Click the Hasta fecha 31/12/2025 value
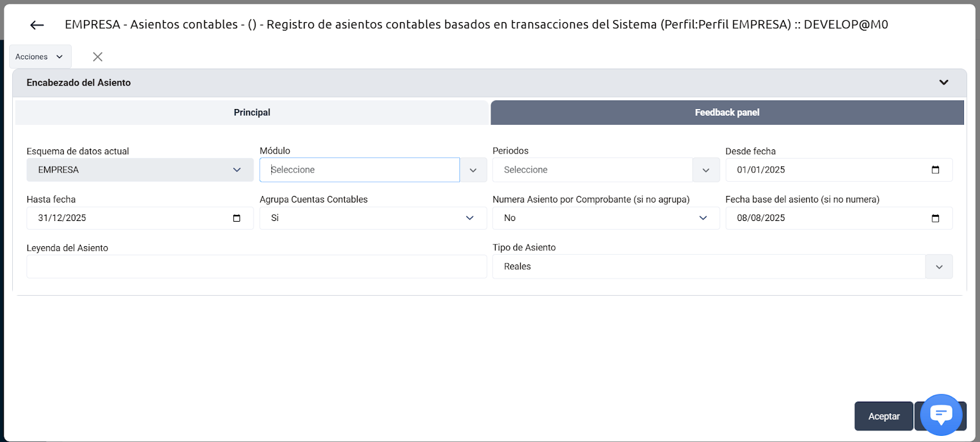Image resolution: width=980 pixels, height=442 pixels. (62, 218)
